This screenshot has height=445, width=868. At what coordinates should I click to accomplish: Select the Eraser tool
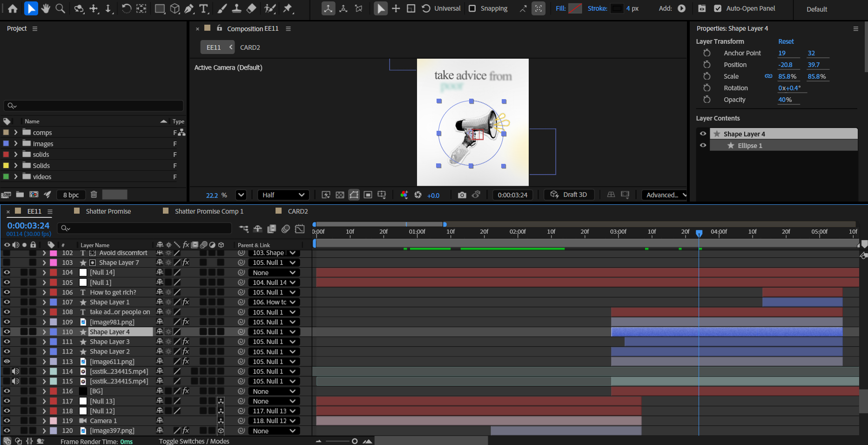click(251, 8)
